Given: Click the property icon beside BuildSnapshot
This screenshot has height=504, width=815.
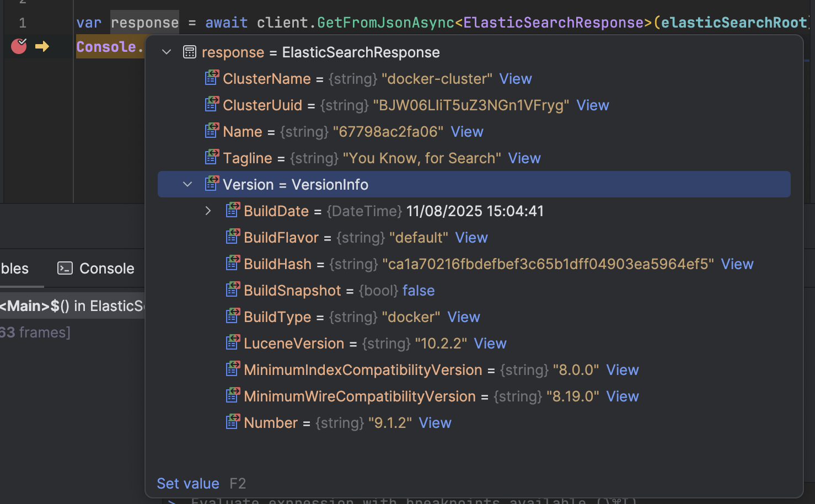Looking at the screenshot, I should point(232,289).
